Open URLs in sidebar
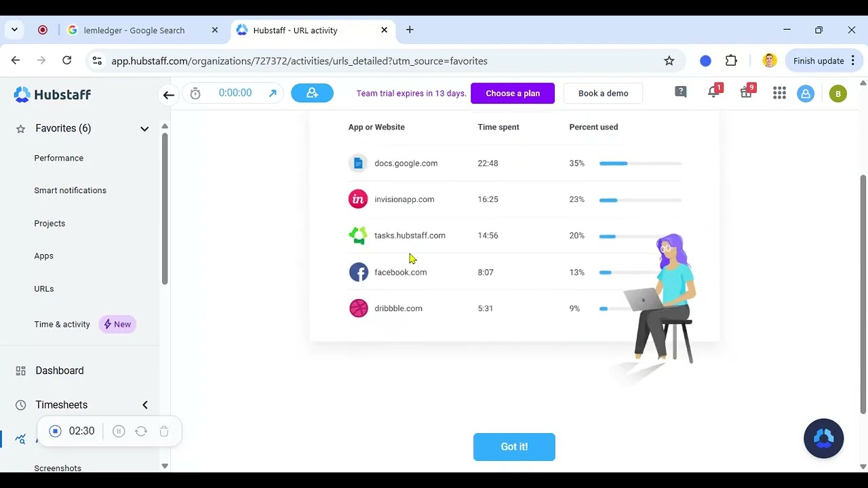The image size is (868, 488). [44, 289]
